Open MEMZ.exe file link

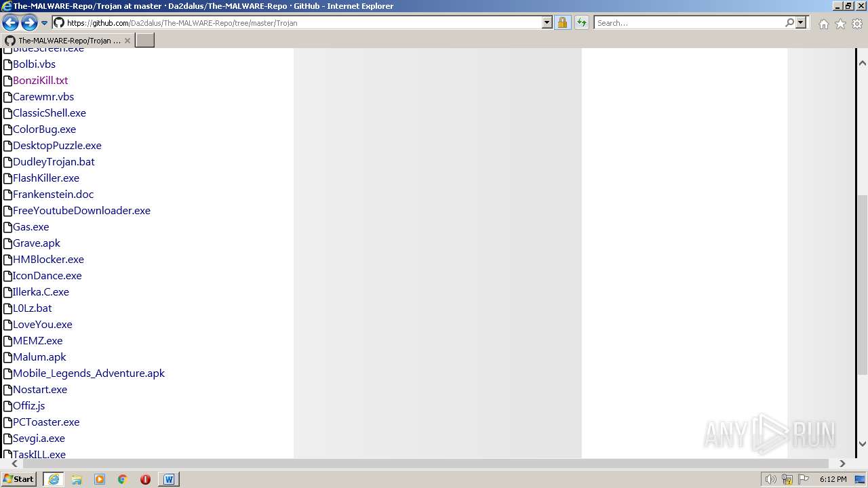click(x=37, y=341)
